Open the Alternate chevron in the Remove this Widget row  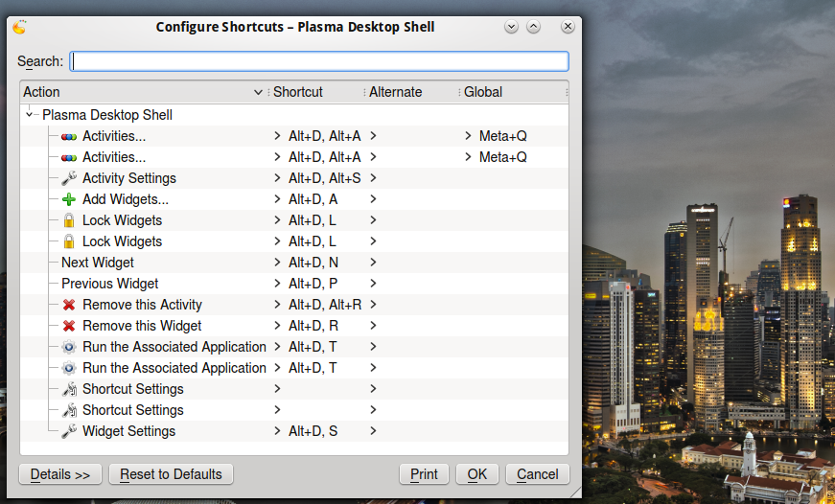click(x=373, y=326)
